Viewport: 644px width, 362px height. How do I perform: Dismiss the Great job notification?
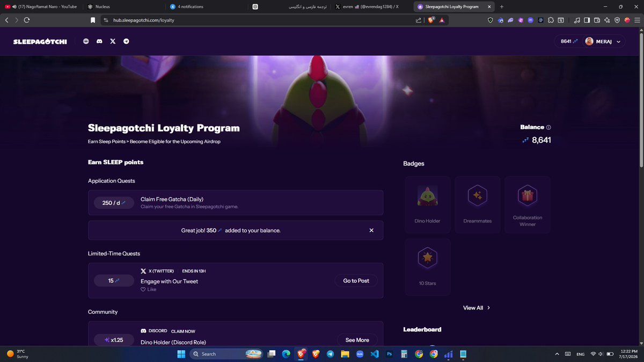tap(371, 230)
